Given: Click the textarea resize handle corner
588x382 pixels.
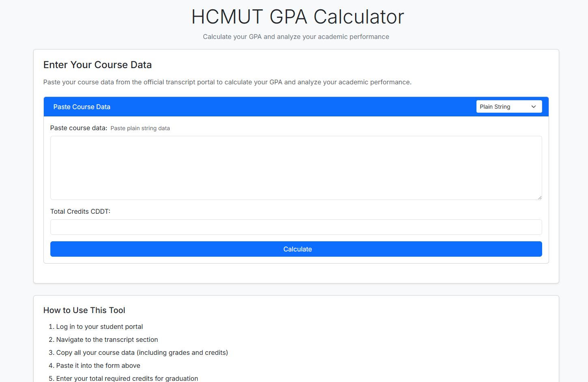Looking at the screenshot, I should click(540, 197).
